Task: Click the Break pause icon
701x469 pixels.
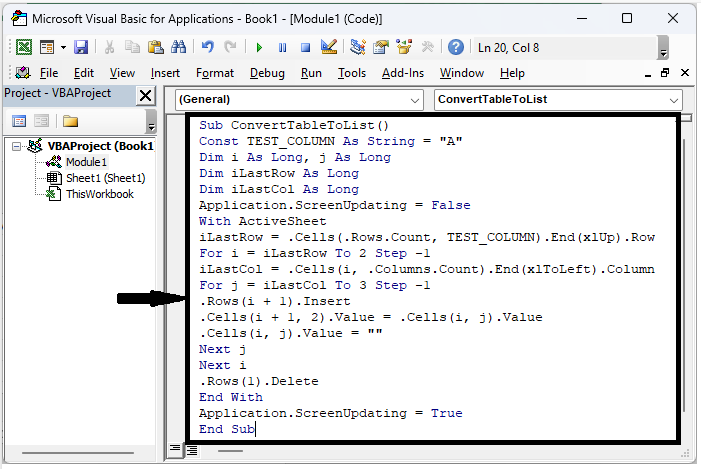Action: point(282,47)
